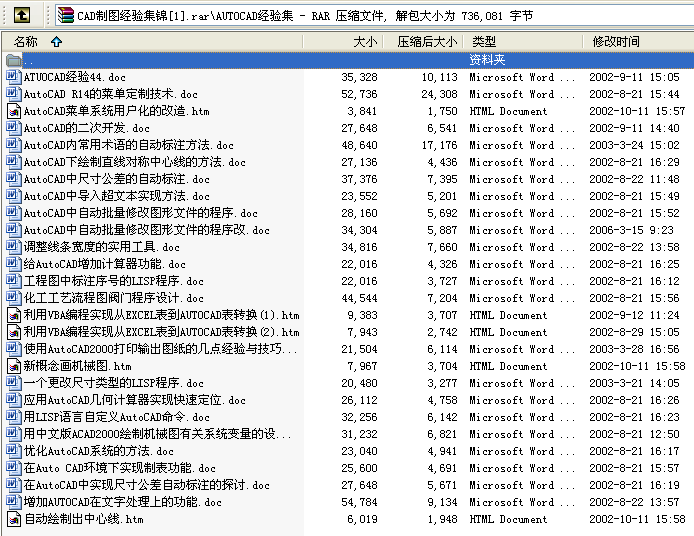Click HTML icon of 利用VBA编程...表转换(2).htm

pyautogui.click(x=14, y=332)
